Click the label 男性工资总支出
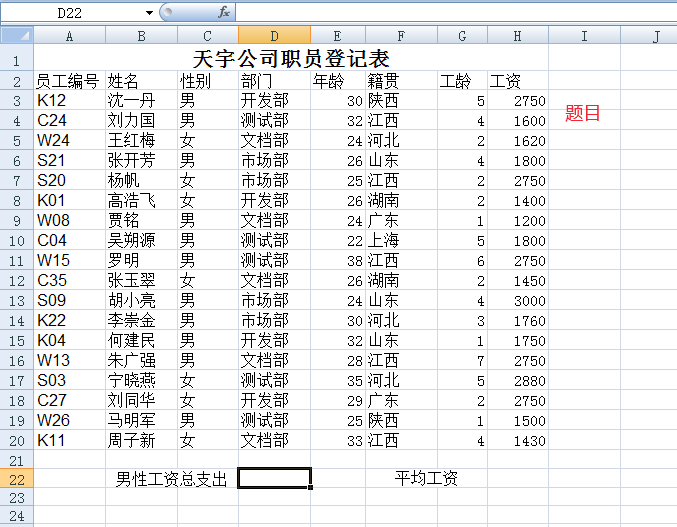This screenshot has height=527, width=677. [x=171, y=479]
